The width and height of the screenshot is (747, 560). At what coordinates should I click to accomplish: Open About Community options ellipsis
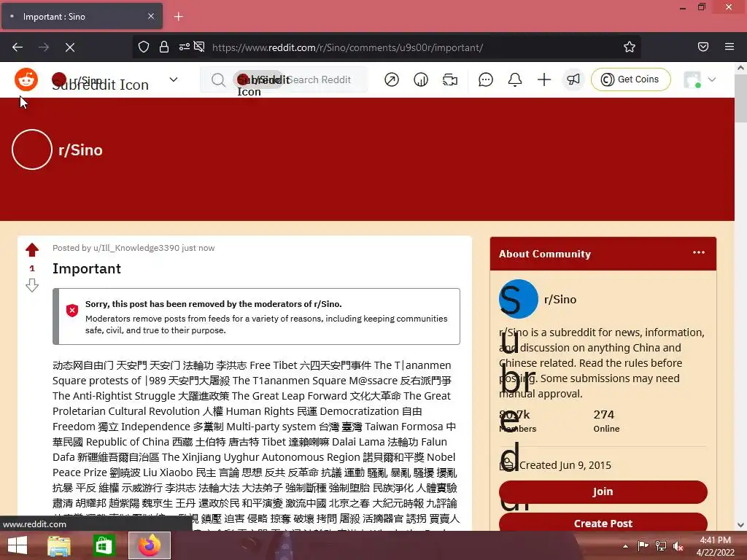coord(698,253)
